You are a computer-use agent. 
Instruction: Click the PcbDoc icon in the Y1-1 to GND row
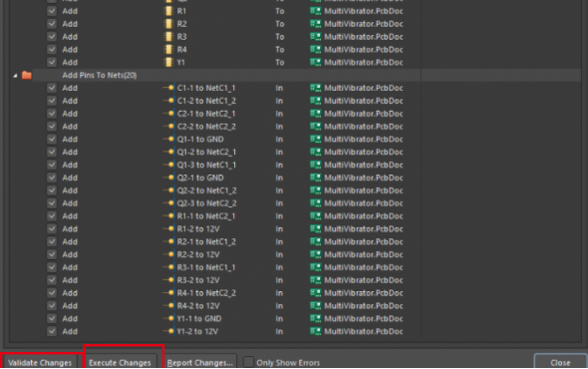coord(315,319)
